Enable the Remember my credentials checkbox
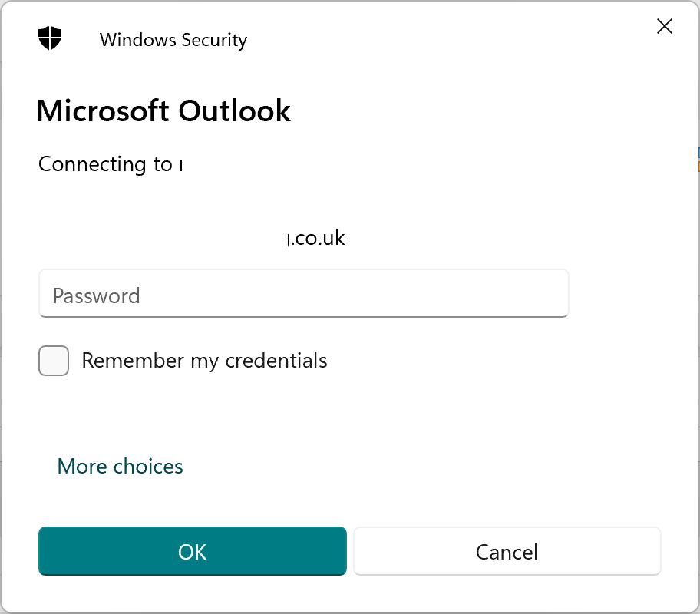Image resolution: width=700 pixels, height=614 pixels. (54, 361)
